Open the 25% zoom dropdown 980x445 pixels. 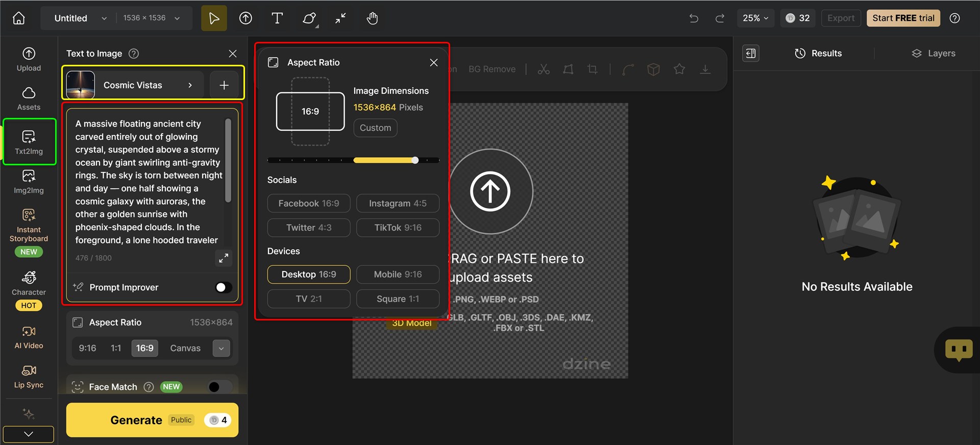point(755,18)
